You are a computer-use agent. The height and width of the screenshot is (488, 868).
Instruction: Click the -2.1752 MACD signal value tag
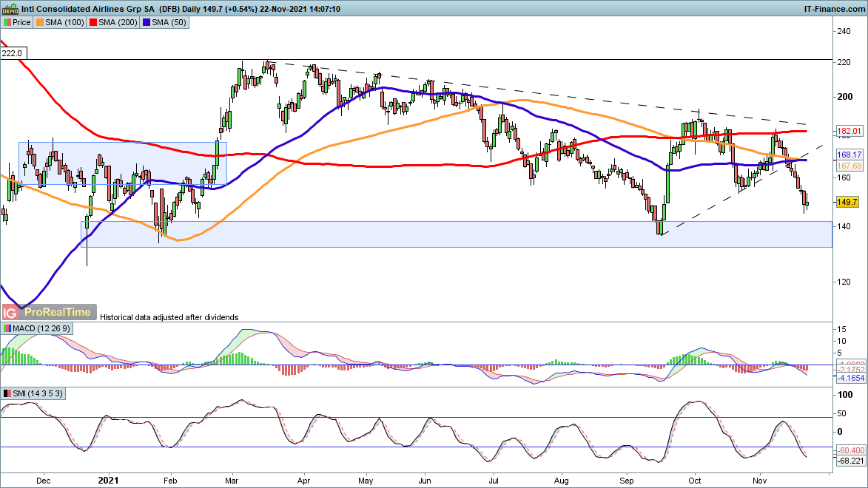(850, 369)
